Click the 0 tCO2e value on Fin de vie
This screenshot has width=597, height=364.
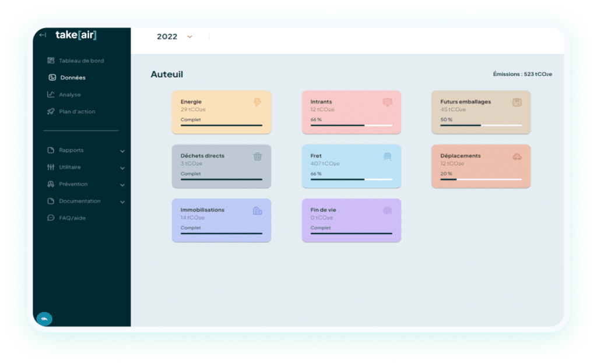322,218
